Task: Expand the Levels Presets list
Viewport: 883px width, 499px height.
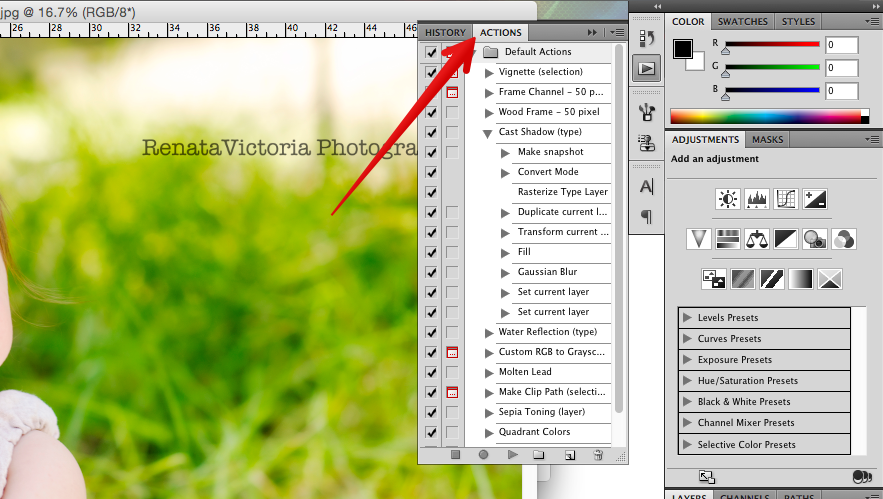Action: pyautogui.click(x=687, y=317)
